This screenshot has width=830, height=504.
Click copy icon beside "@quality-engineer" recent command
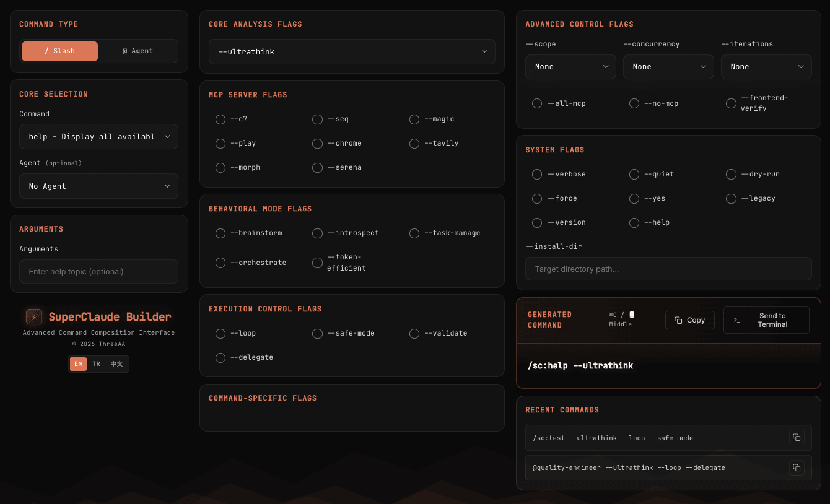point(797,467)
